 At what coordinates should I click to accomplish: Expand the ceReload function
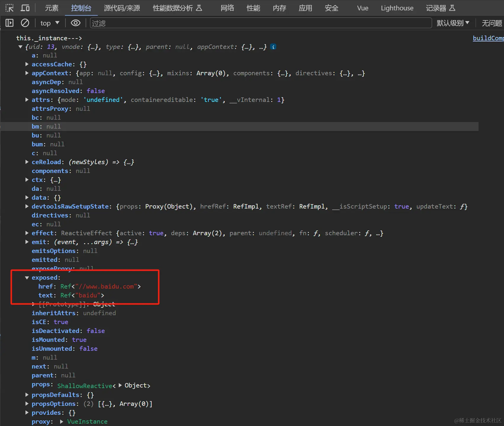tap(27, 162)
